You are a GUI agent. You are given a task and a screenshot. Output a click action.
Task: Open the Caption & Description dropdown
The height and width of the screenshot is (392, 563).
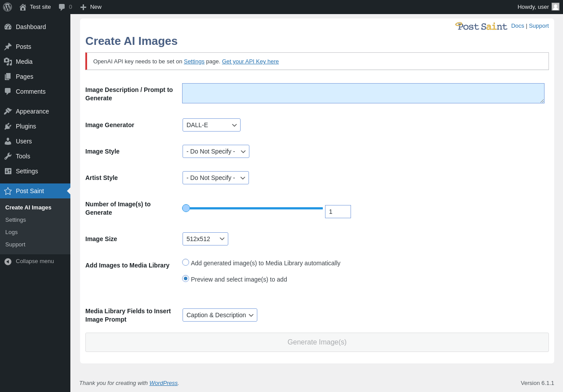coord(220,315)
